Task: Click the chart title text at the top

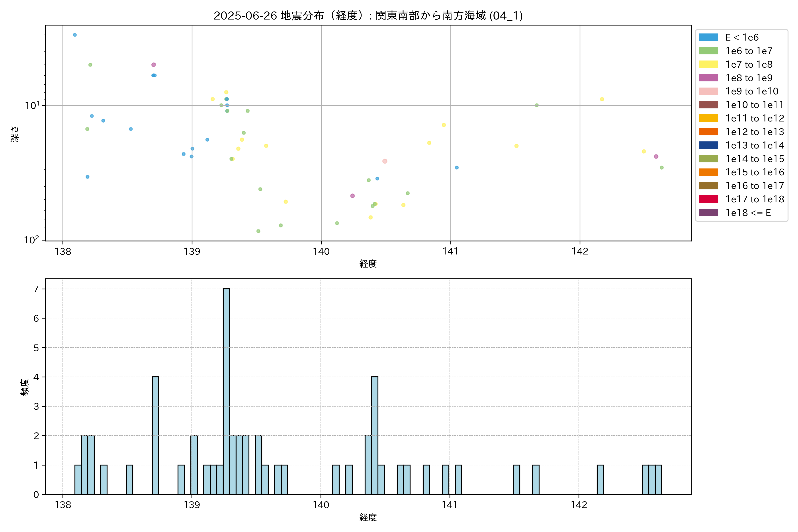Action: pos(368,16)
